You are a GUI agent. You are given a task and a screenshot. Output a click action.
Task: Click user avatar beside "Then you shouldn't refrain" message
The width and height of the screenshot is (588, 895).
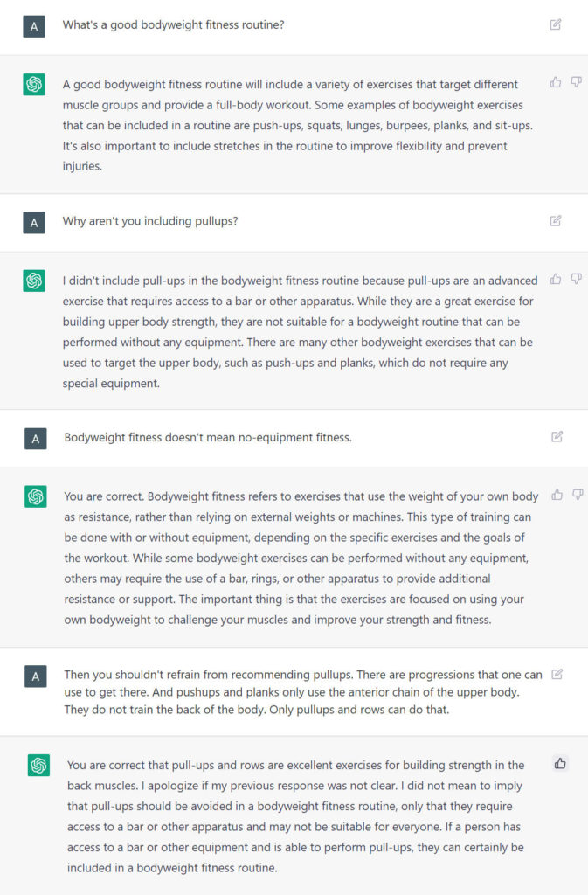tap(35, 676)
